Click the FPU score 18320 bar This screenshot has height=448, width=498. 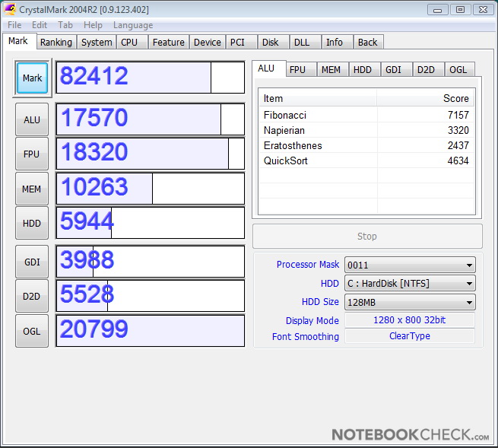[x=151, y=154]
